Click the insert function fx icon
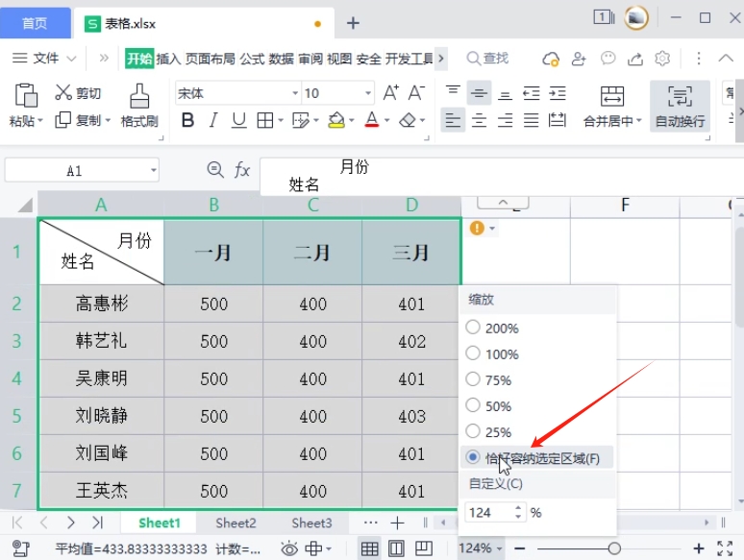The image size is (744, 560). pyautogui.click(x=242, y=171)
